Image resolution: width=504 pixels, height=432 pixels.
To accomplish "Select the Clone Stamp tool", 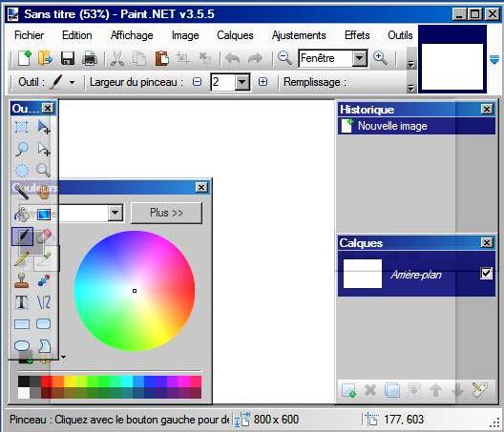I will (x=22, y=280).
